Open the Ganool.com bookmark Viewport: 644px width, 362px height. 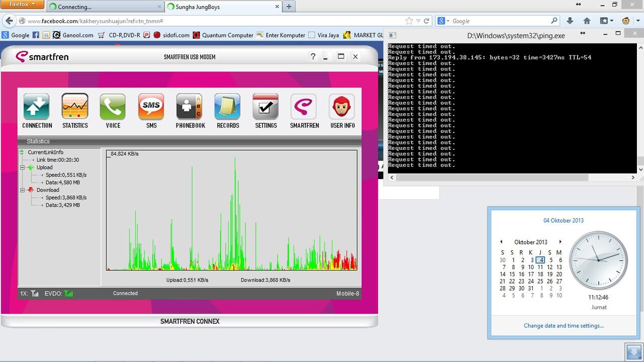73,35
